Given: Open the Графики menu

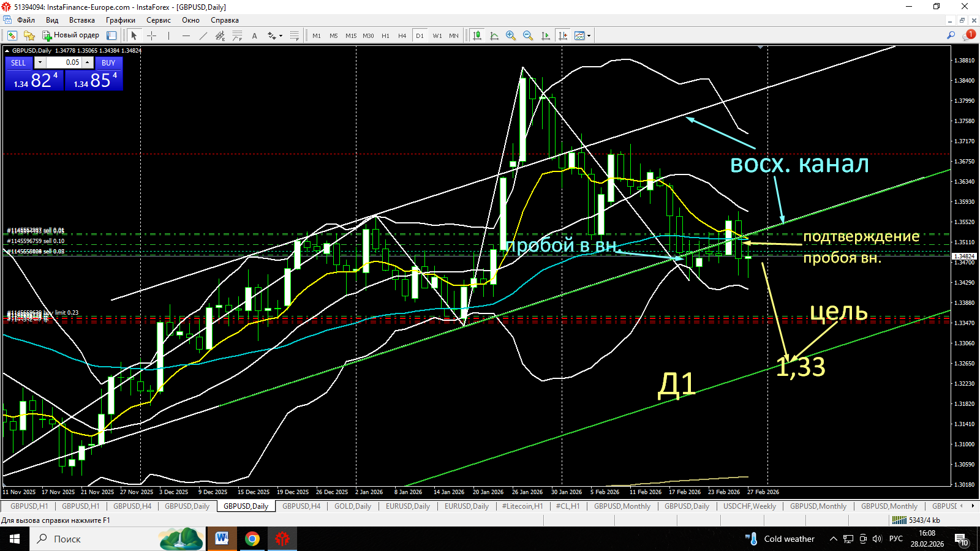Looking at the screenshot, I should pyautogui.click(x=121, y=20).
